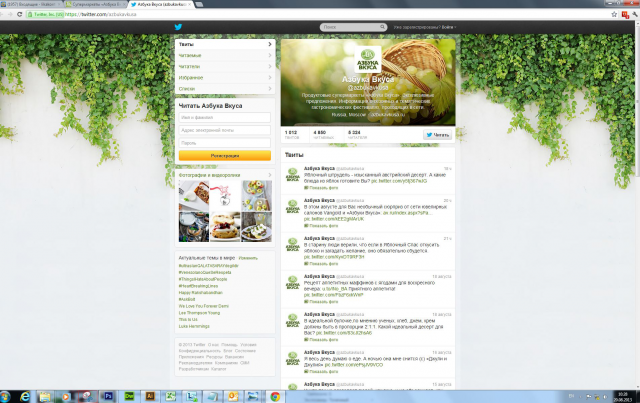The image size is (640, 403).
Task: Click avatar of the Vangold earrings tweet
Action: point(293,207)
